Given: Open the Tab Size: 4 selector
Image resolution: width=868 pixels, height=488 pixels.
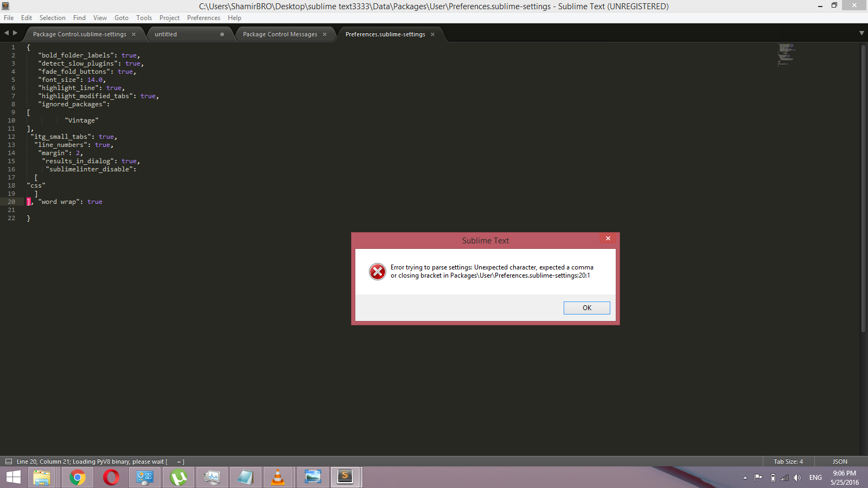Looking at the screenshot, I should pos(788,461).
